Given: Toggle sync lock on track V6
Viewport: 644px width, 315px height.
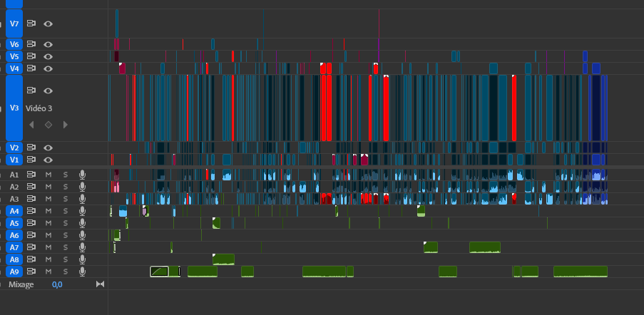Looking at the screenshot, I should [31, 44].
